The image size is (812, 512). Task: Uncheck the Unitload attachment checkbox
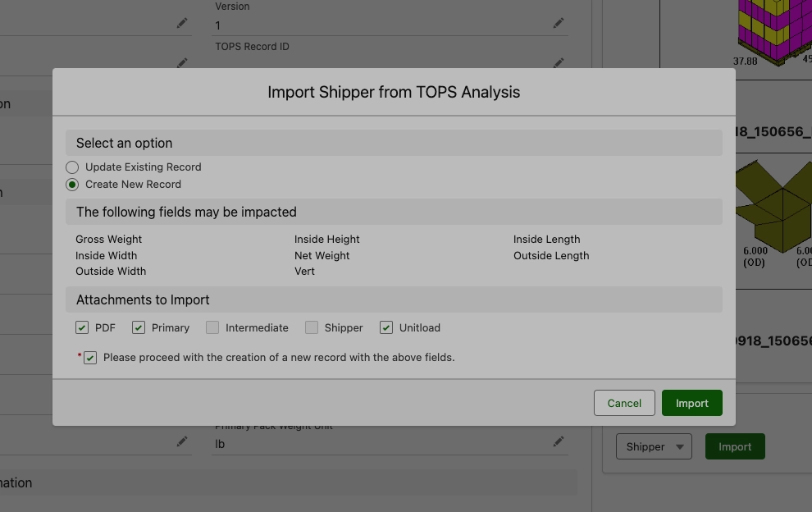pos(385,327)
